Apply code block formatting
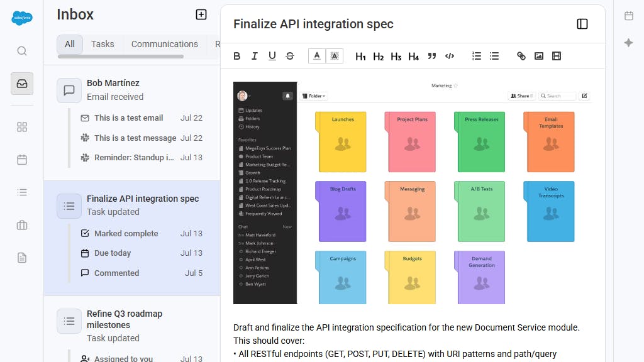Viewport: 644px width, 362px height. (450, 56)
